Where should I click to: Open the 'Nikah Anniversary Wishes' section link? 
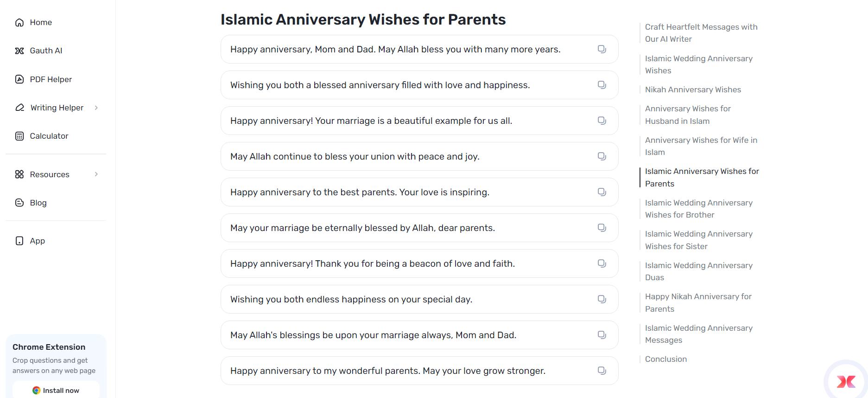pos(692,89)
